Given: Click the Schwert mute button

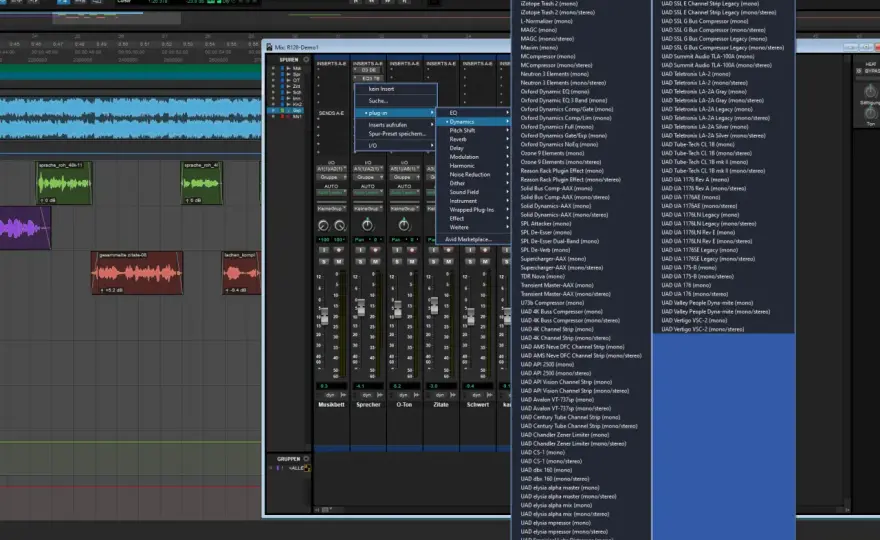Looking at the screenshot, I should pyautogui.click(x=484, y=262).
